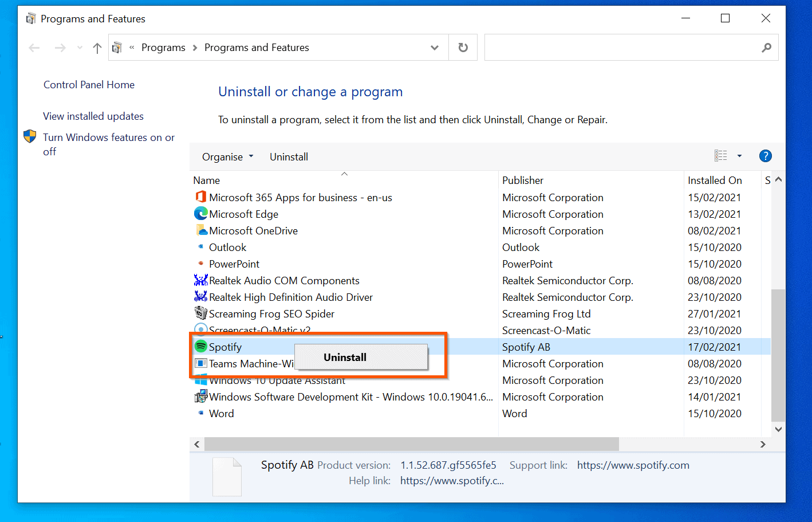812x522 pixels.
Task: Click the 17/02/2021 installed date
Action: (x=714, y=347)
